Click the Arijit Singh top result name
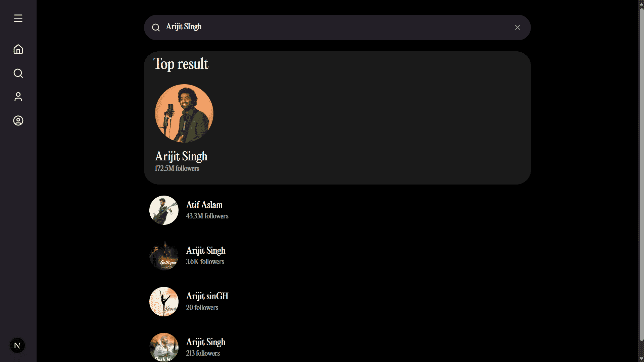 (181, 156)
